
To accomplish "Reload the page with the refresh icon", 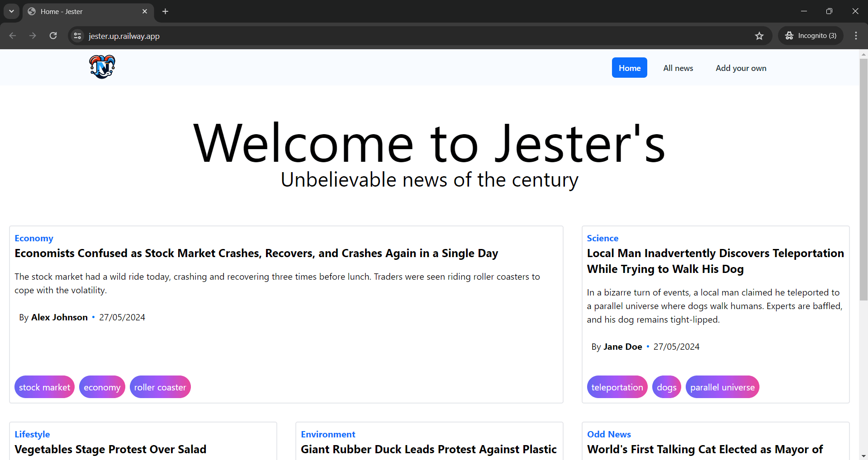I will pyautogui.click(x=53, y=36).
